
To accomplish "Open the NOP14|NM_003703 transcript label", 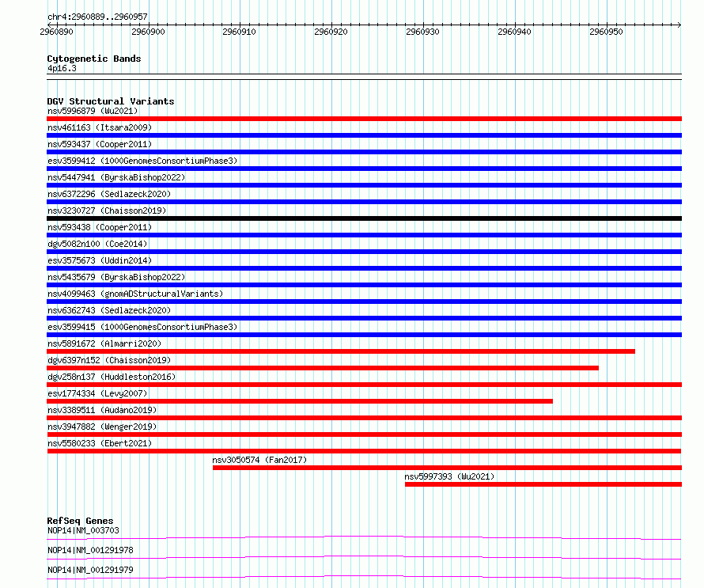I will (83, 530).
